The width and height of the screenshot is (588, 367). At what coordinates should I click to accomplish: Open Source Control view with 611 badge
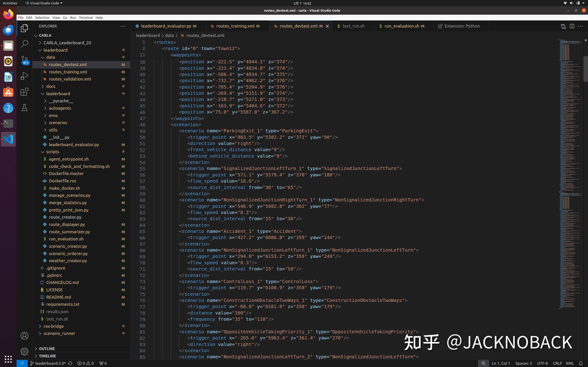point(24,60)
